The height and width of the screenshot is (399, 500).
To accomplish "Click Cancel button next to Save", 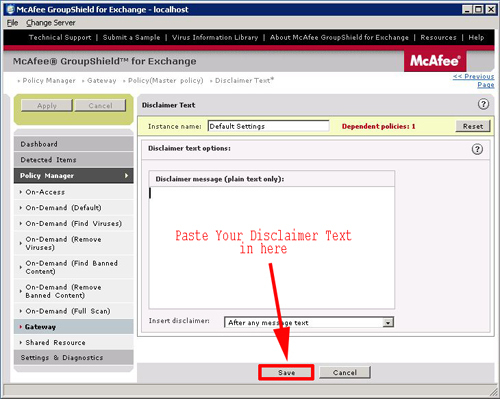I will pyautogui.click(x=345, y=372).
